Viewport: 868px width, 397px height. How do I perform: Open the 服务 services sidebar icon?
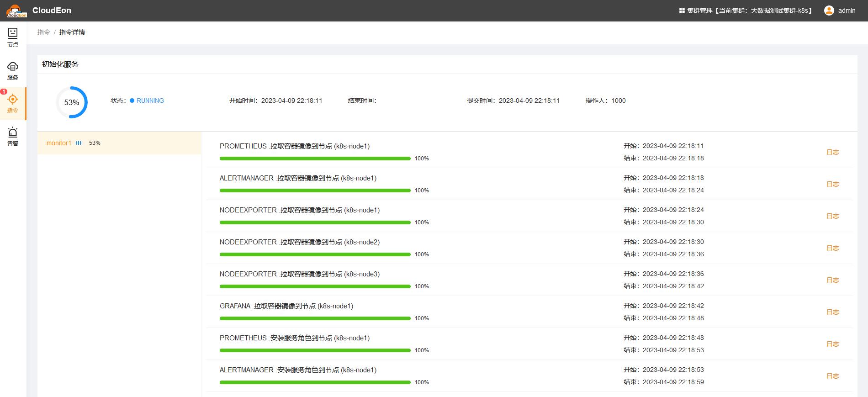pos(13,66)
